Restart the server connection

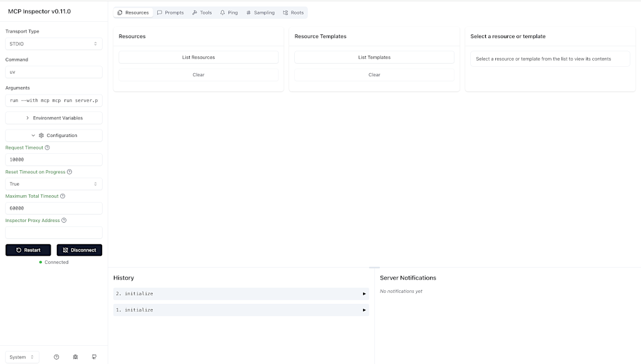pos(28,250)
